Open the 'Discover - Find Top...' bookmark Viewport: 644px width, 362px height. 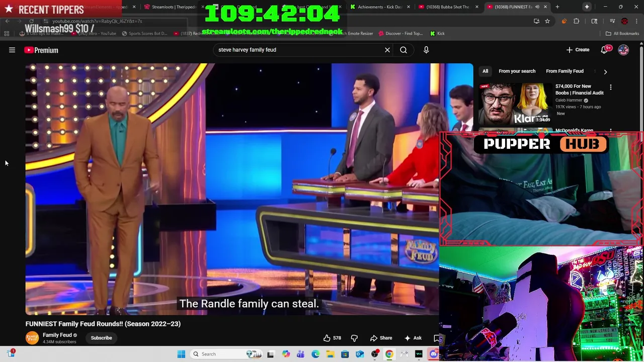[400, 34]
